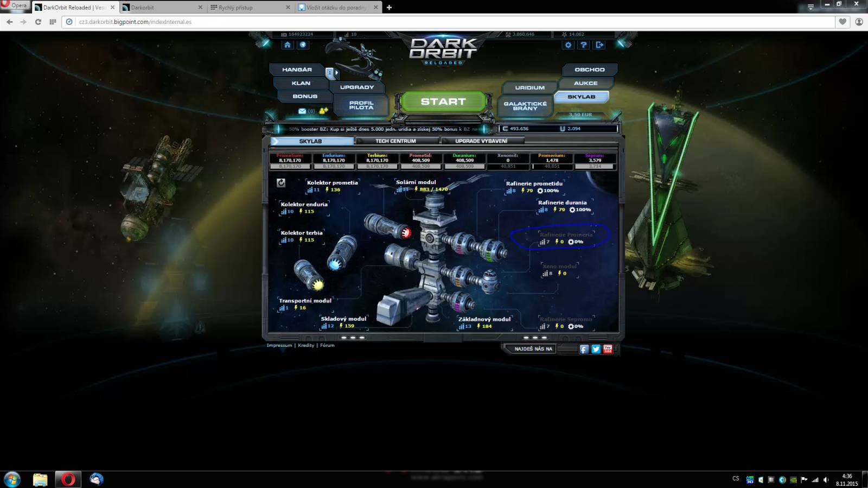Open the file explorer icon in the taskbar
868x488 pixels.
pyautogui.click(x=40, y=479)
